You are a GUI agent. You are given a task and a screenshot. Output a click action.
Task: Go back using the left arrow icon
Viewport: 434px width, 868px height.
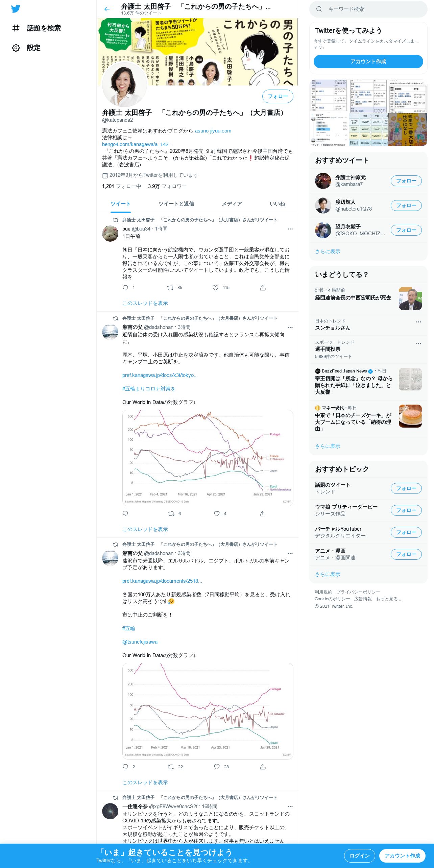tap(107, 9)
